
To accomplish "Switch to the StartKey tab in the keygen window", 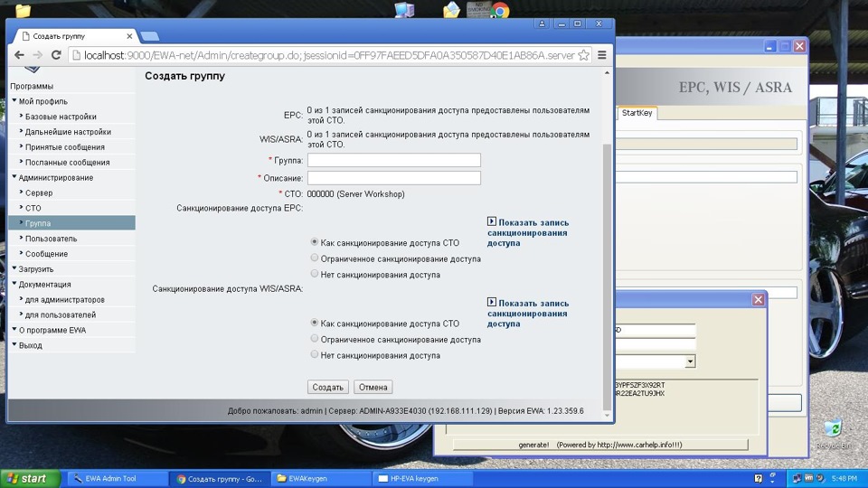I will [637, 113].
